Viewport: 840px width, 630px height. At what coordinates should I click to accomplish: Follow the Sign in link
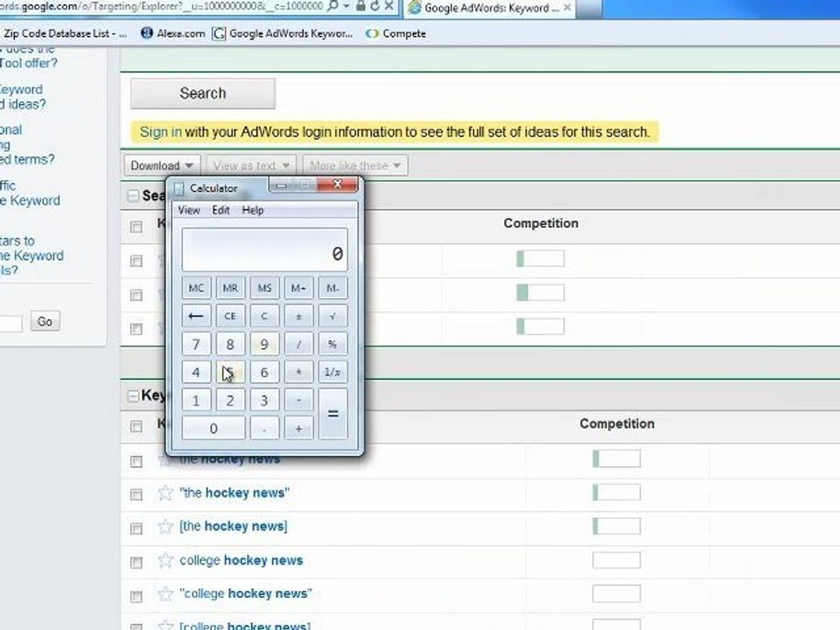tap(161, 132)
